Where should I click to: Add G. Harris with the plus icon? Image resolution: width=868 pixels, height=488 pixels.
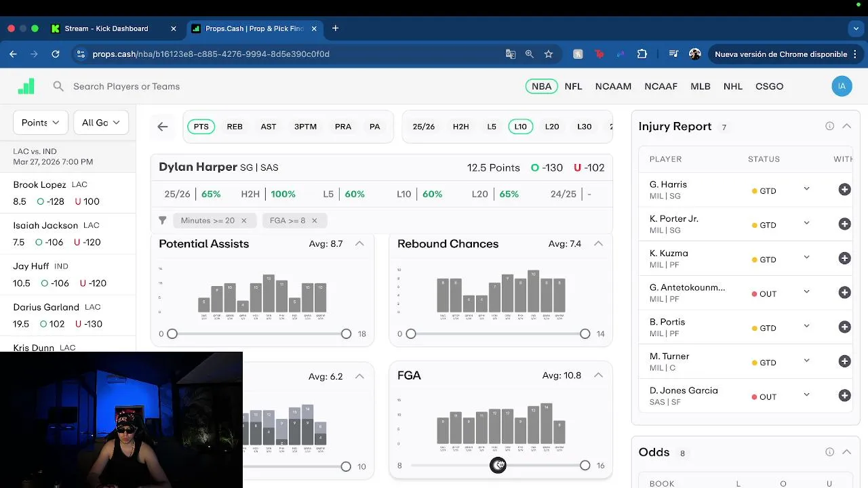pyautogui.click(x=844, y=190)
